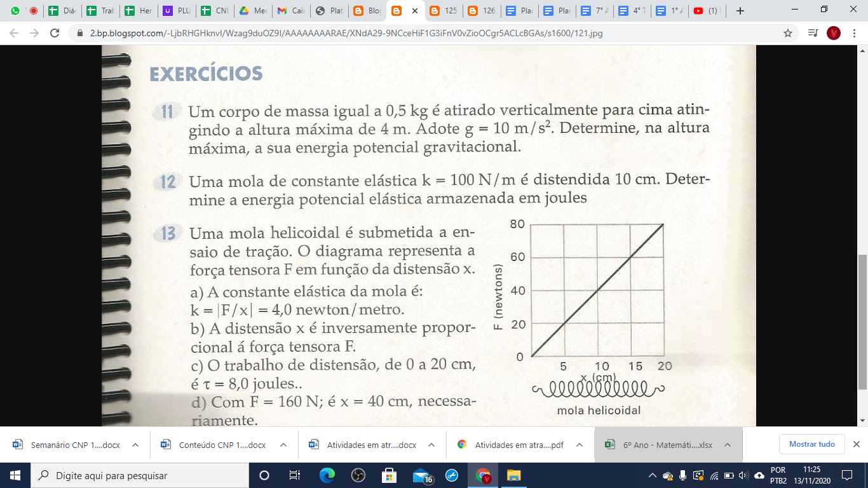Image resolution: width=868 pixels, height=488 pixels.
Task: Open OBS Studio from taskbar
Action: [x=358, y=475]
